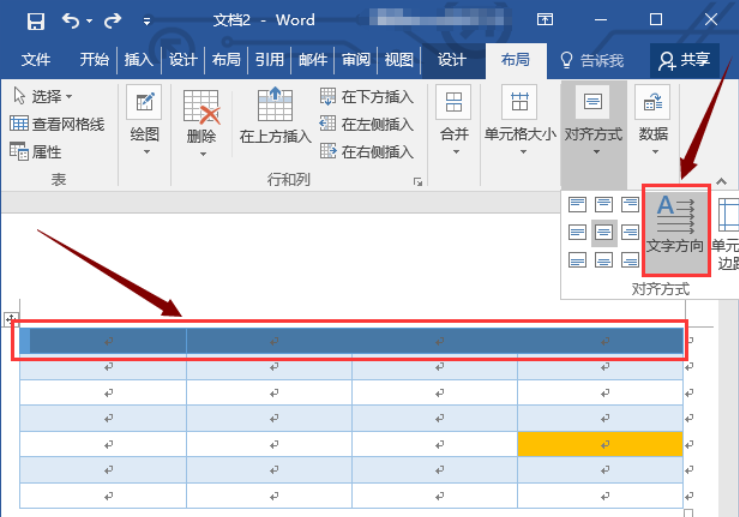The width and height of the screenshot is (739, 517).
Task: Open the 选择 dropdown
Action: [43, 97]
